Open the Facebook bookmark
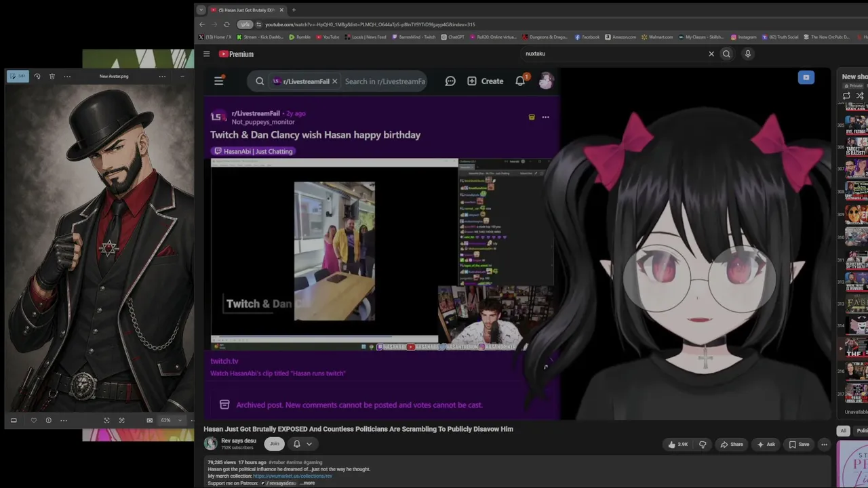 [587, 37]
